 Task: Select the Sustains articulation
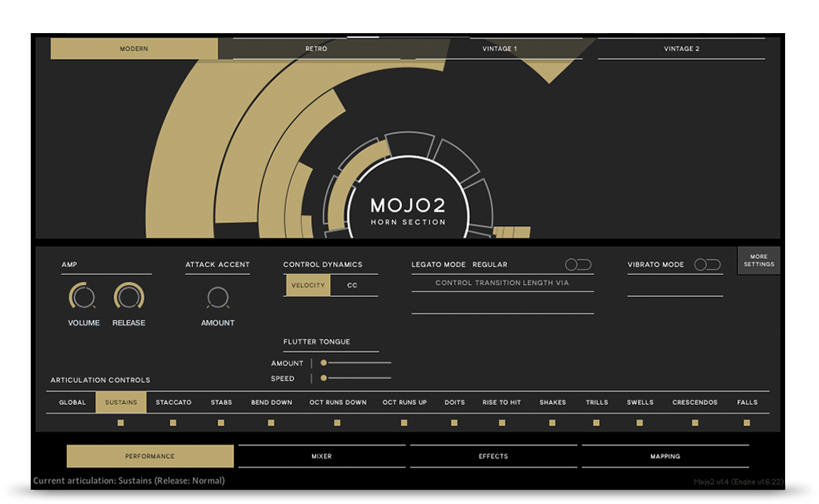pos(121,402)
